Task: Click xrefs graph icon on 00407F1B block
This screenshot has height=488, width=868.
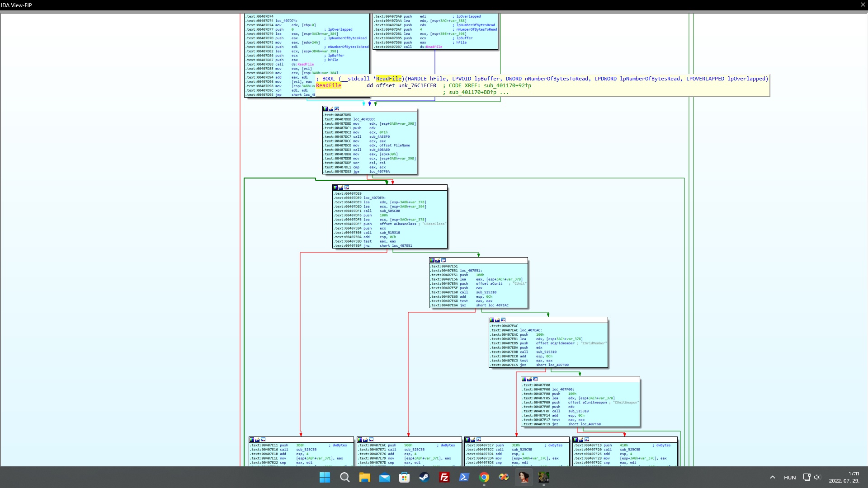Action: [x=587, y=440]
